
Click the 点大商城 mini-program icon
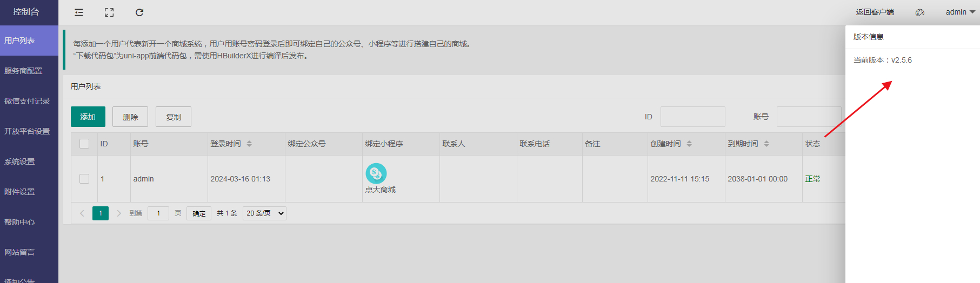(x=376, y=173)
